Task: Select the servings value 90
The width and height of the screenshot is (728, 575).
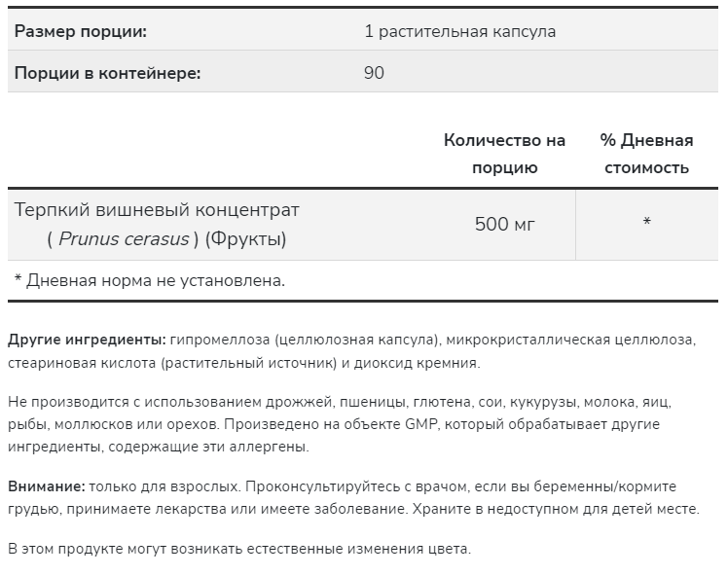Action: tap(374, 73)
